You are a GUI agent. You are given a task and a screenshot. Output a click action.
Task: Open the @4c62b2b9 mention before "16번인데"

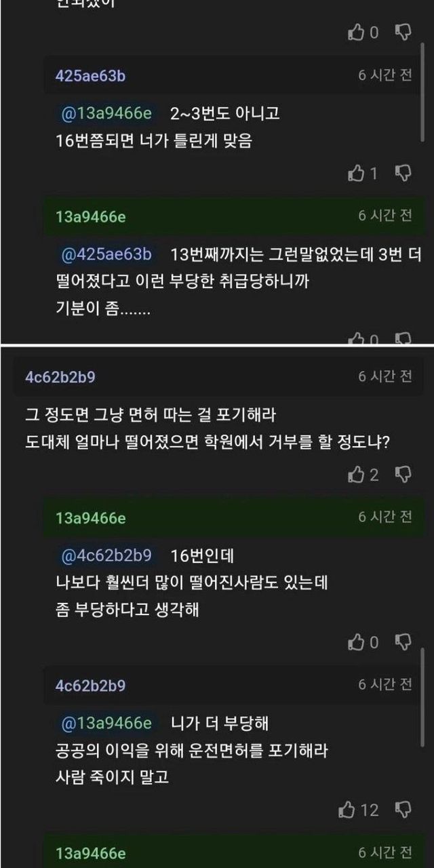pos(106,555)
